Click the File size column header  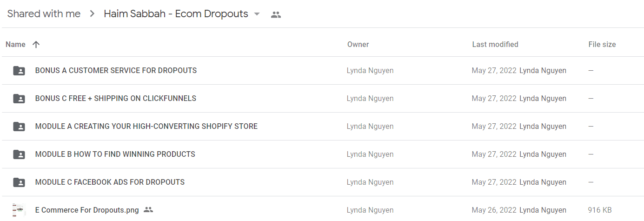pos(602,45)
